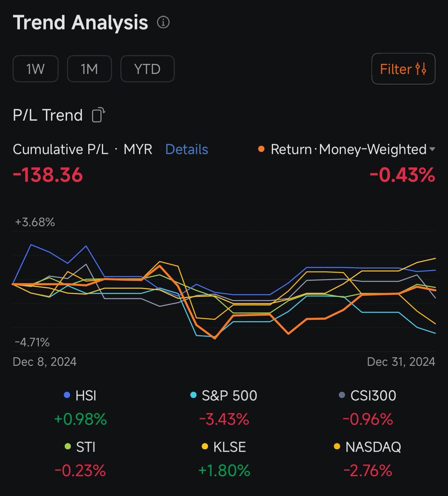Tap the P/L Trend share icon
The height and width of the screenshot is (496, 448).
point(98,115)
